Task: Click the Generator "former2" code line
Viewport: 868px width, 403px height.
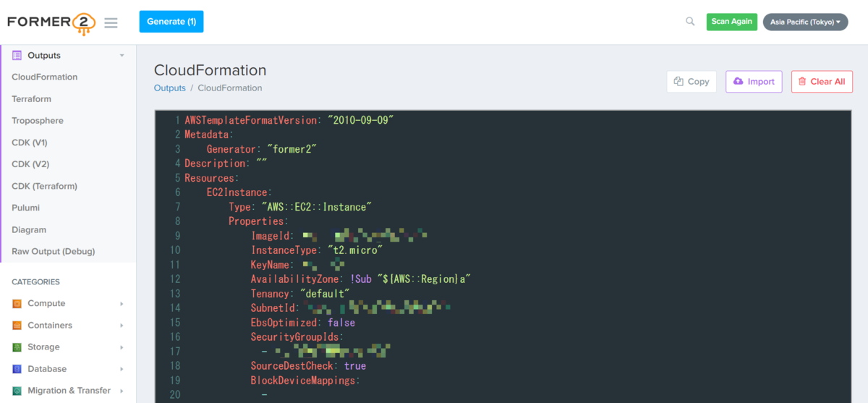Action: click(x=262, y=149)
